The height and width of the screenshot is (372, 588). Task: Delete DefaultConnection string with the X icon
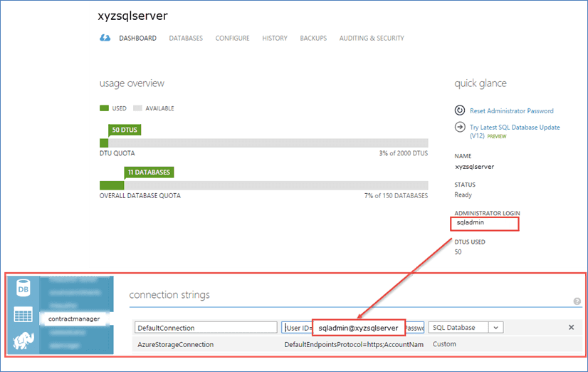[571, 327]
